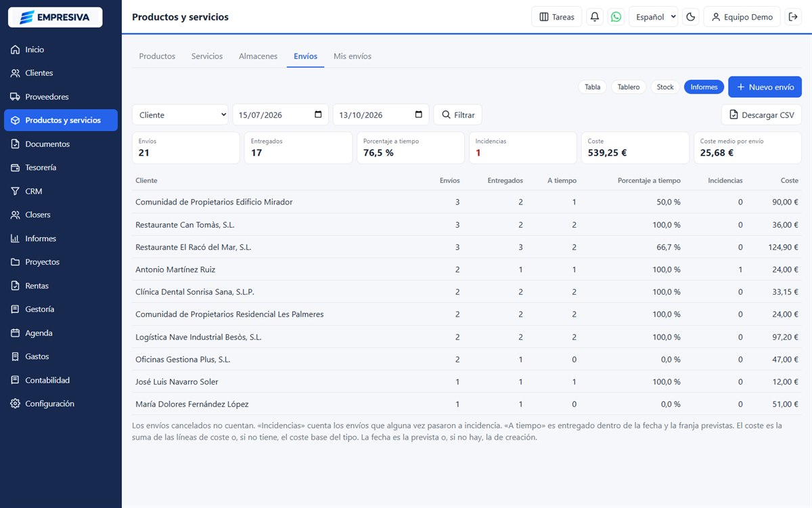Click the Gestoría sidebar item

click(x=61, y=310)
